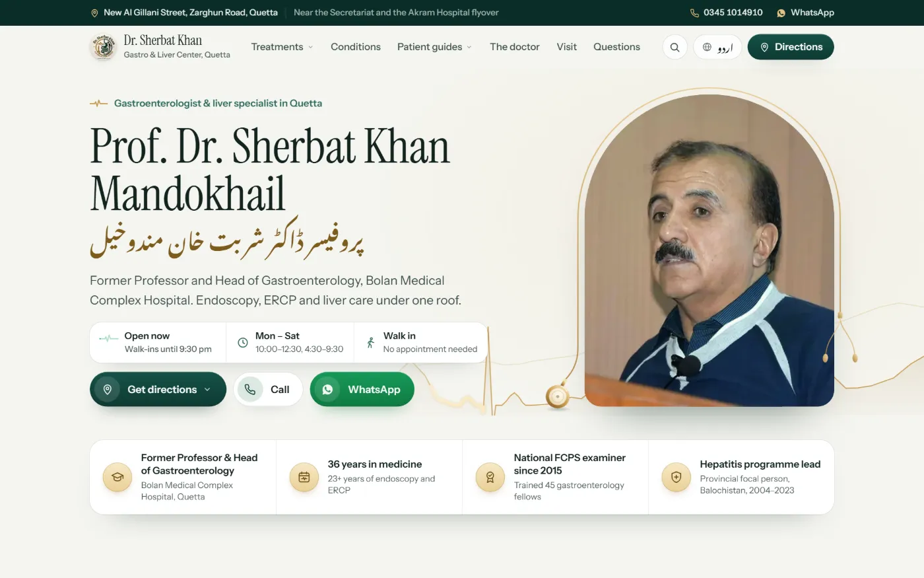Click the shield icon for Hepatitis programme lead
Image resolution: width=924 pixels, height=578 pixels.
pos(676,477)
